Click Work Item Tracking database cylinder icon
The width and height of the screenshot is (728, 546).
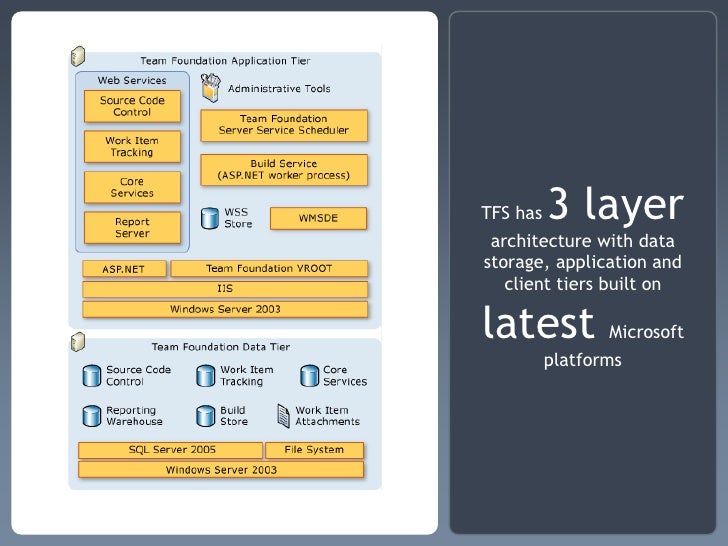tap(205, 376)
